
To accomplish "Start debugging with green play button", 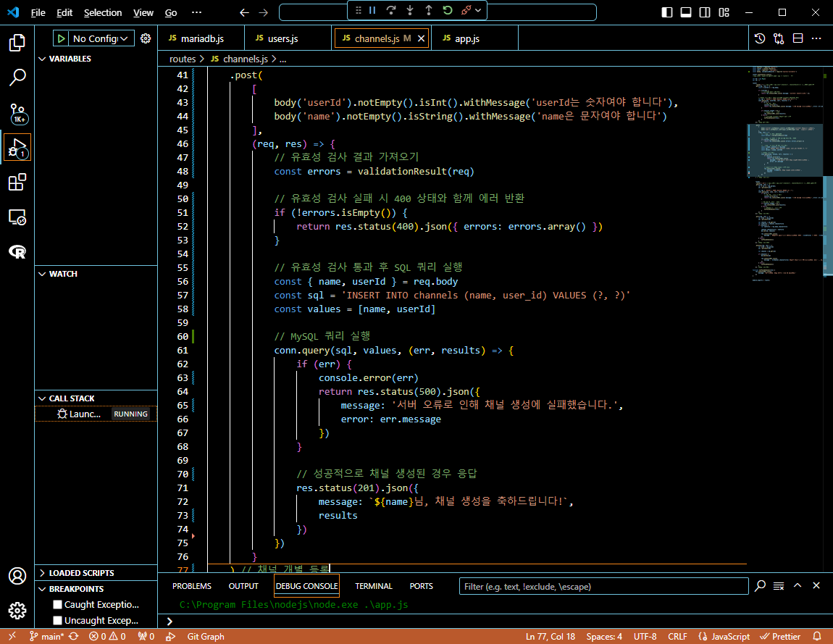I will 61,38.
